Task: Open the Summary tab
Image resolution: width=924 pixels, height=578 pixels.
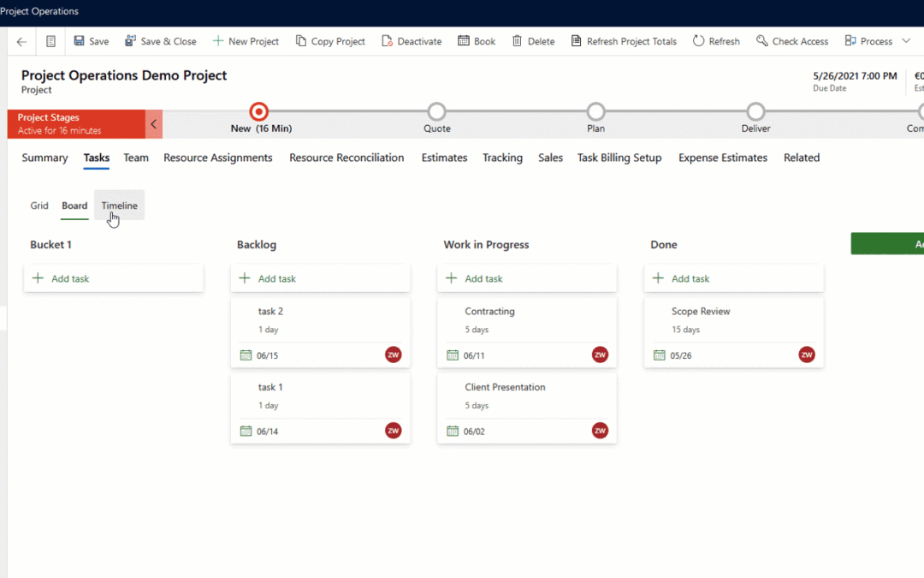Action: point(44,158)
